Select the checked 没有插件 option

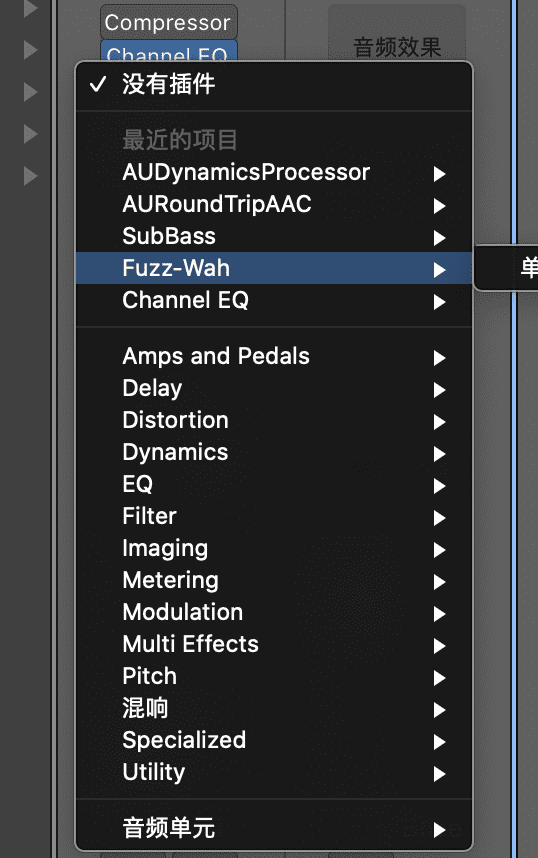pos(274,85)
